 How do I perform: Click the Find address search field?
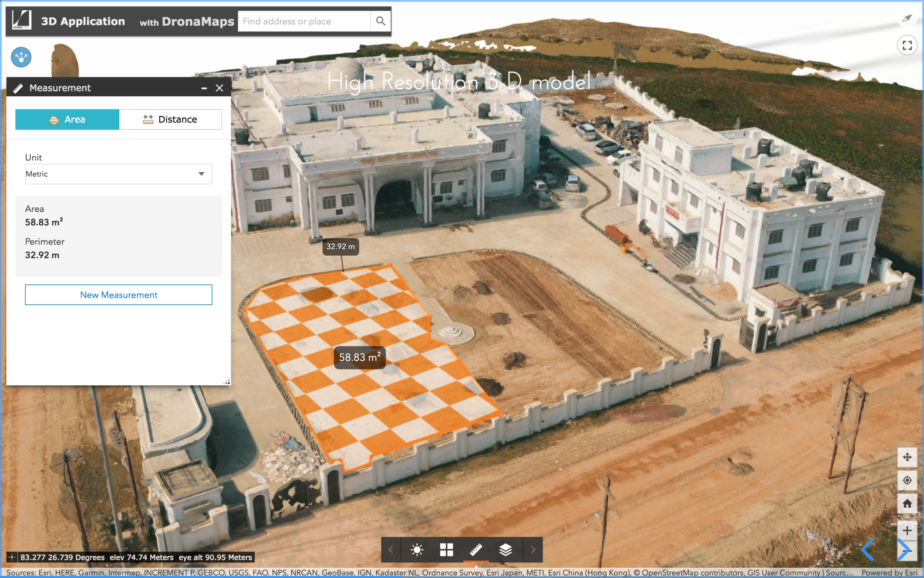(304, 21)
